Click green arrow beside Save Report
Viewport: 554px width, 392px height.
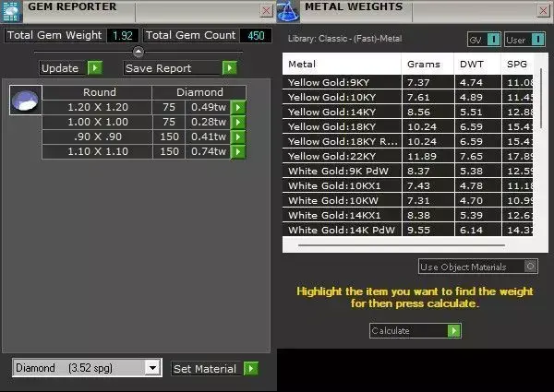(230, 67)
